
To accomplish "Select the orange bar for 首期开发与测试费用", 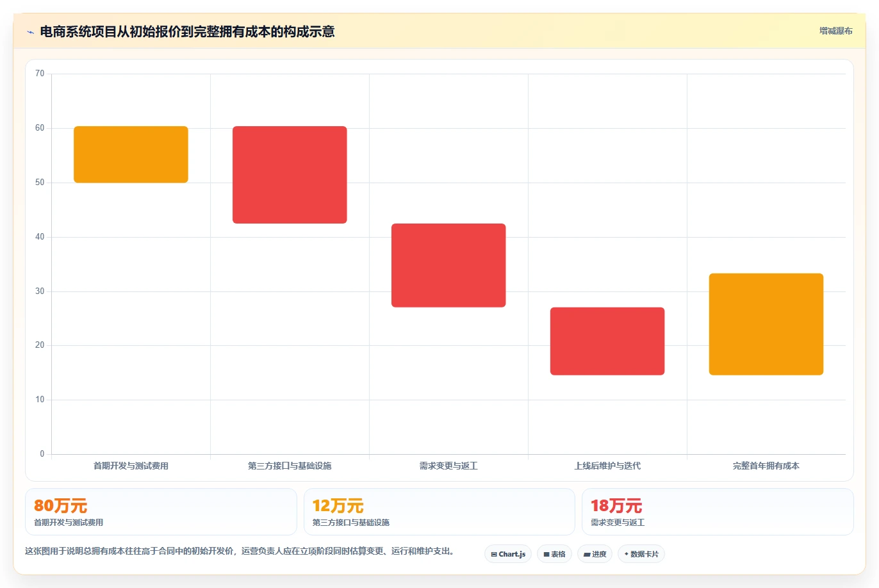I will tap(131, 154).
